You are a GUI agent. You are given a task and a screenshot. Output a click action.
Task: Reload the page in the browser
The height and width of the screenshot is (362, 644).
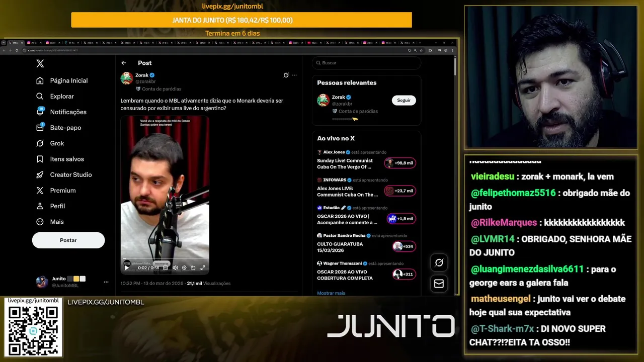(17, 50)
